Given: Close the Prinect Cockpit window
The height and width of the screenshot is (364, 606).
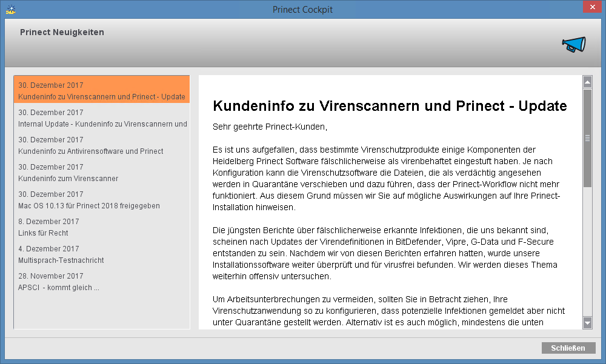Looking at the screenshot, I should click(x=593, y=7).
